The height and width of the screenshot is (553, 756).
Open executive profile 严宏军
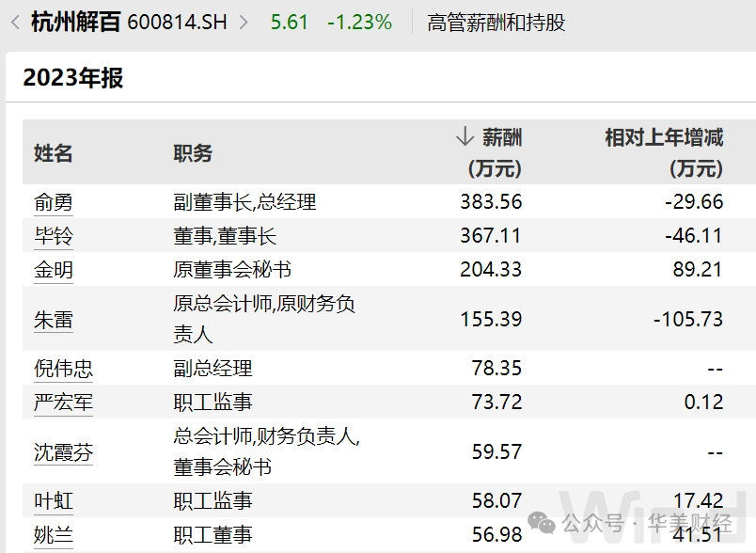[63, 403]
